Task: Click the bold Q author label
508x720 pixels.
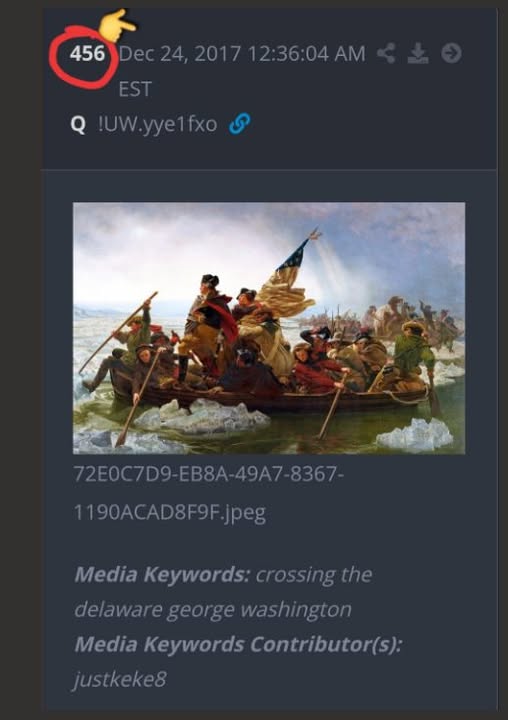Action: click(x=78, y=124)
